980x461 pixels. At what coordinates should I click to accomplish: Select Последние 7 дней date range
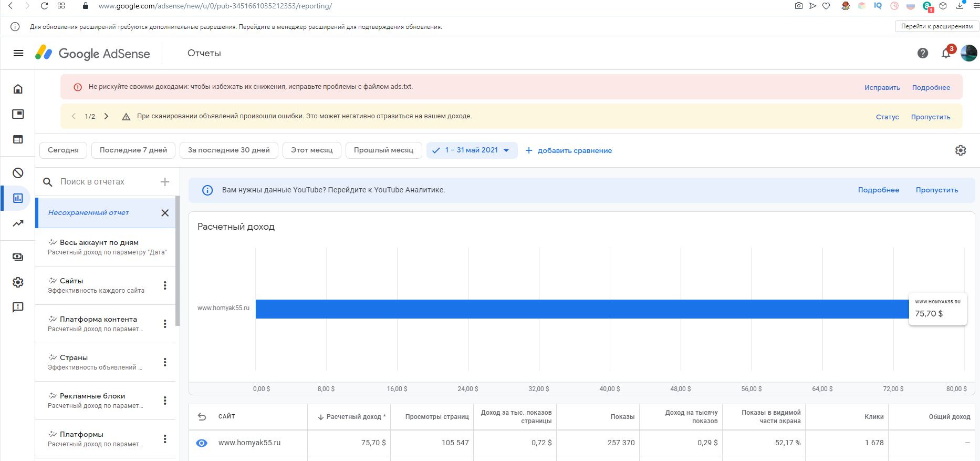coord(133,150)
